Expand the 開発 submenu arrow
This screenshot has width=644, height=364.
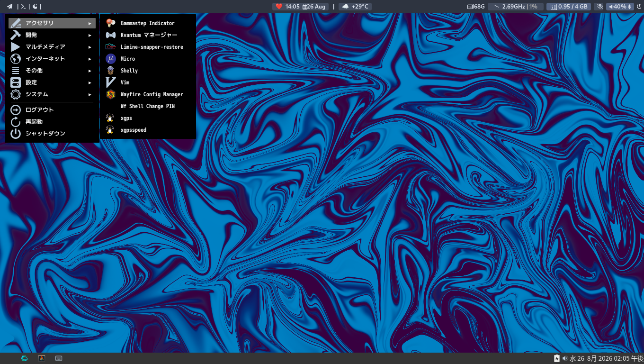(90, 35)
